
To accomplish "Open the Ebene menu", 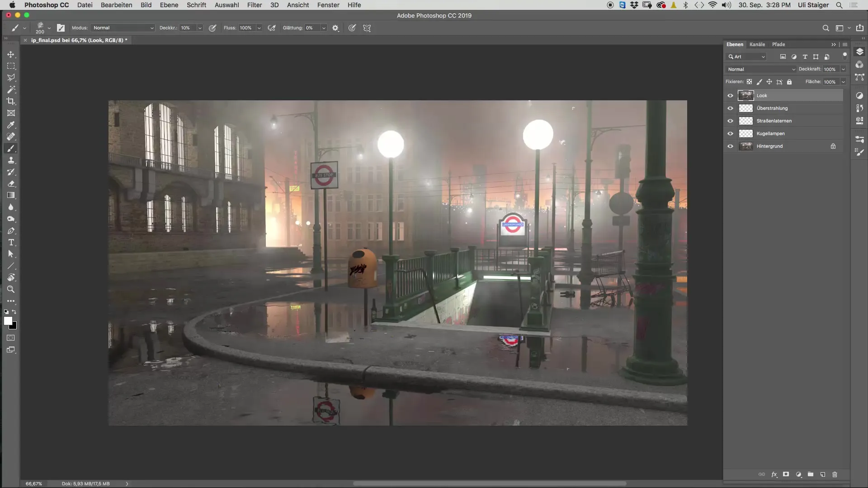I will 169,5.
